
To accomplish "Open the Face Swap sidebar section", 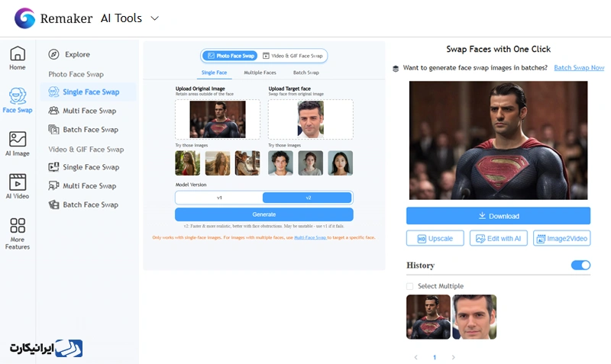I will pyautogui.click(x=18, y=101).
